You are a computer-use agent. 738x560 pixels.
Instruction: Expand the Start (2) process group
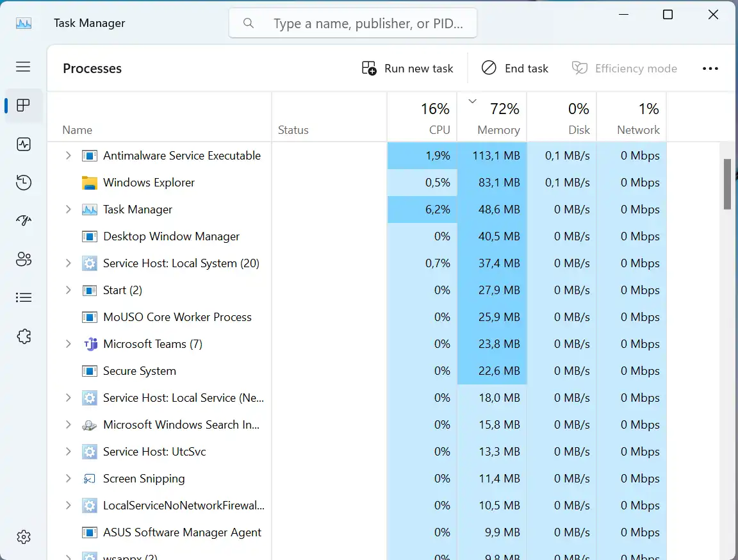click(69, 290)
